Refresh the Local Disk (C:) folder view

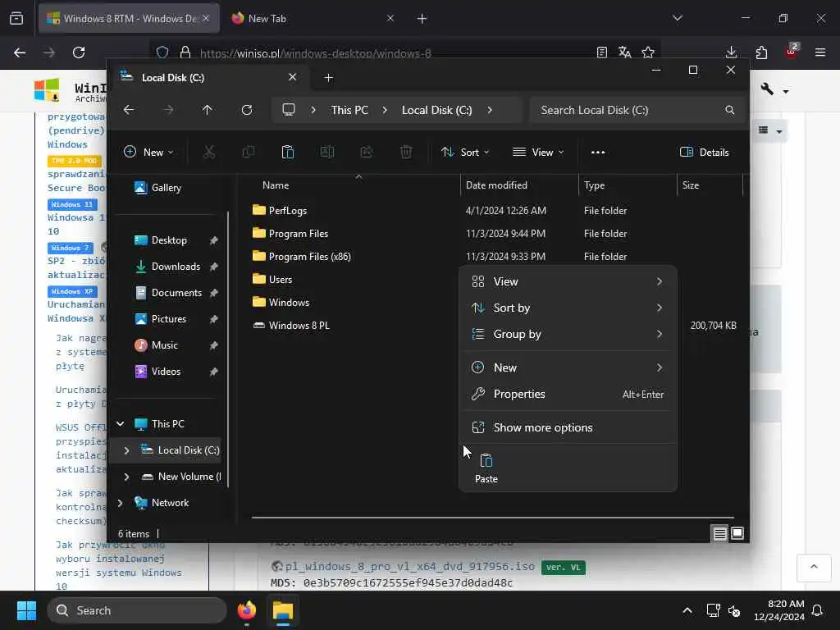[x=246, y=110]
